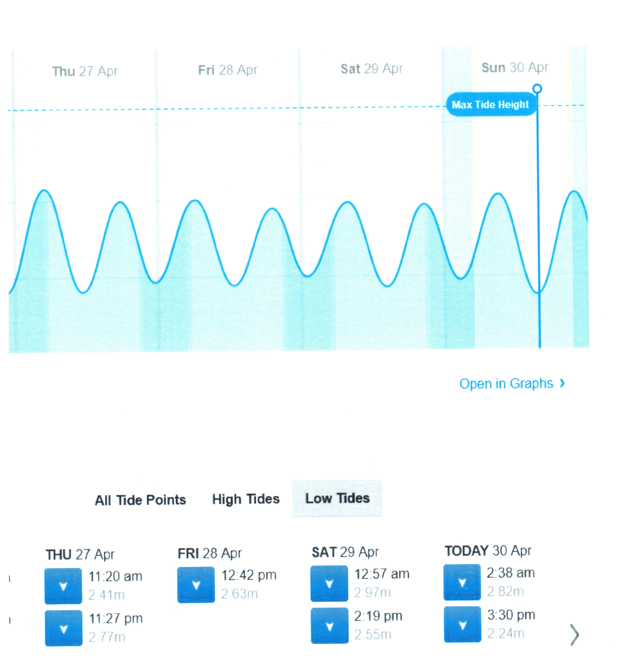Click the 2.97m low tide entry text
Viewport: 618px width, 672px height.
pyautogui.click(x=372, y=593)
